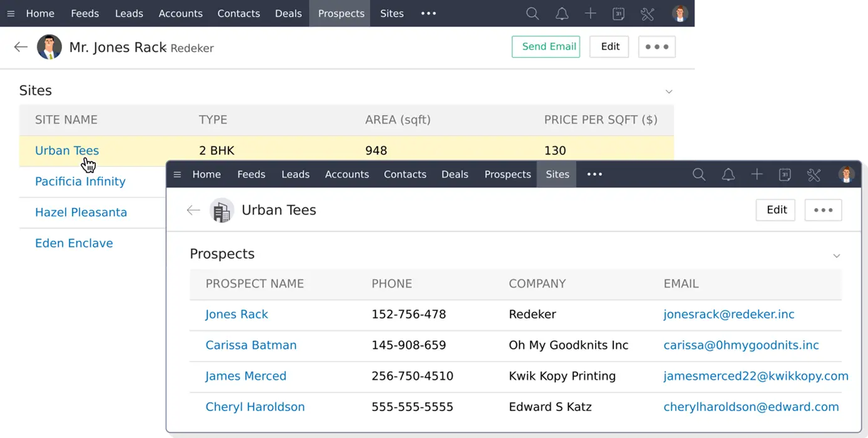Click Cheryl Haroldson's email address
Image resolution: width=868 pixels, height=438 pixels.
[x=751, y=407]
